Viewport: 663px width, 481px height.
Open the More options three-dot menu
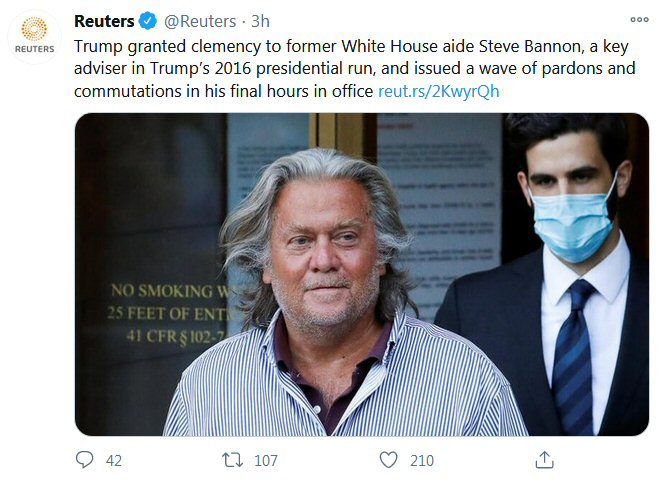pos(638,20)
